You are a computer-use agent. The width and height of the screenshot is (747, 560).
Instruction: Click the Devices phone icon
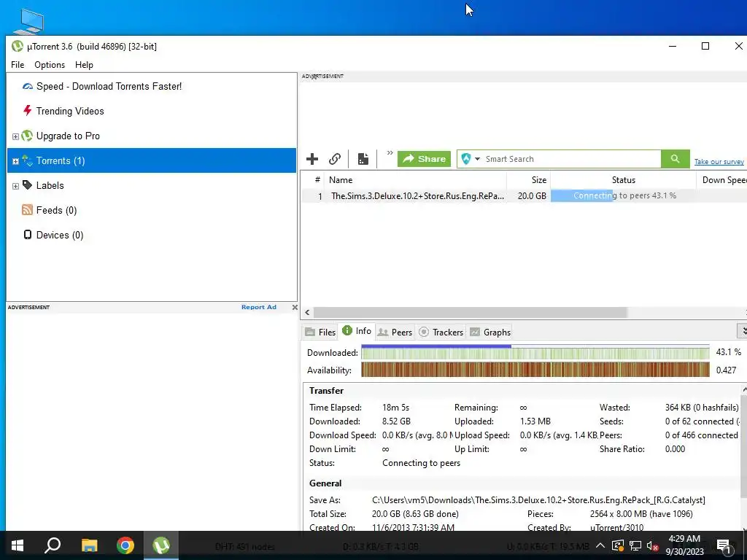point(28,234)
